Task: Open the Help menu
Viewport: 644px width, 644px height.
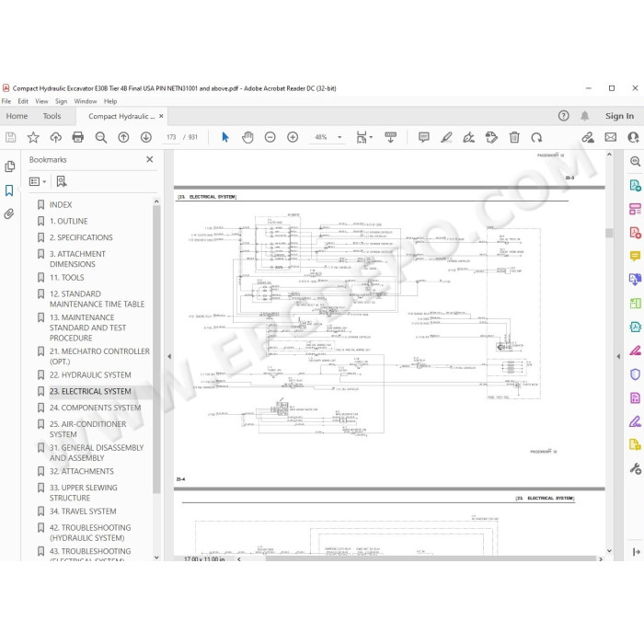Action: 110,101
